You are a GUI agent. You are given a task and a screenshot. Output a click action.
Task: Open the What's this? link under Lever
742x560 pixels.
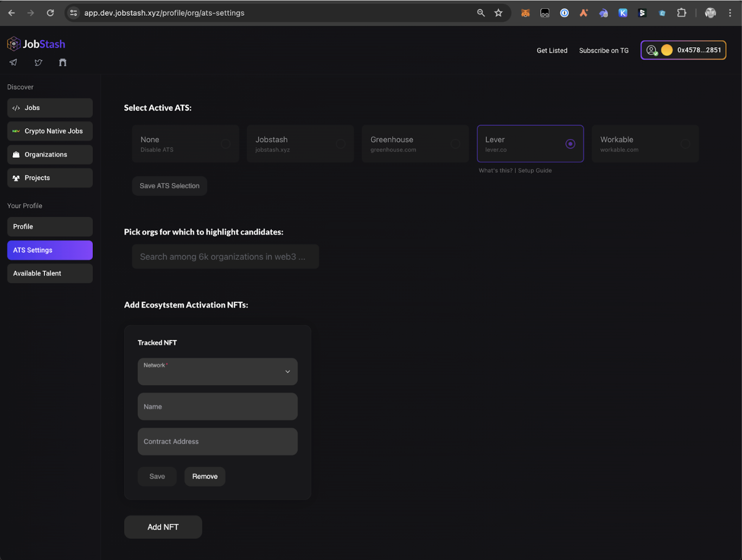point(495,170)
